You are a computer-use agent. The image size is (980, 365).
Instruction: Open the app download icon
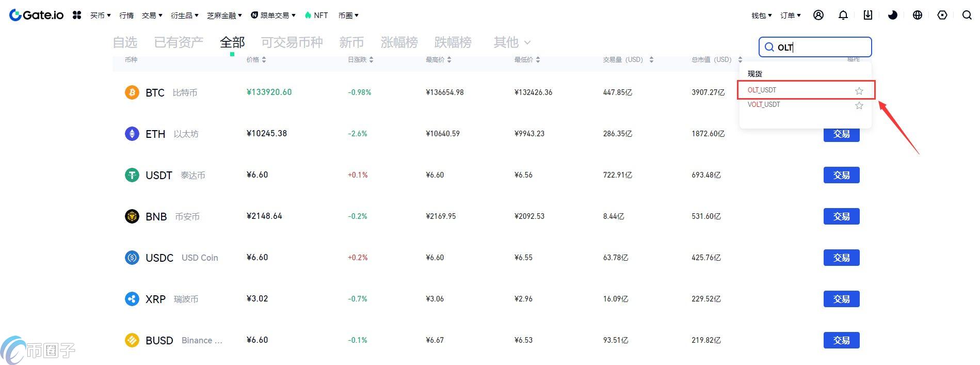(868, 15)
